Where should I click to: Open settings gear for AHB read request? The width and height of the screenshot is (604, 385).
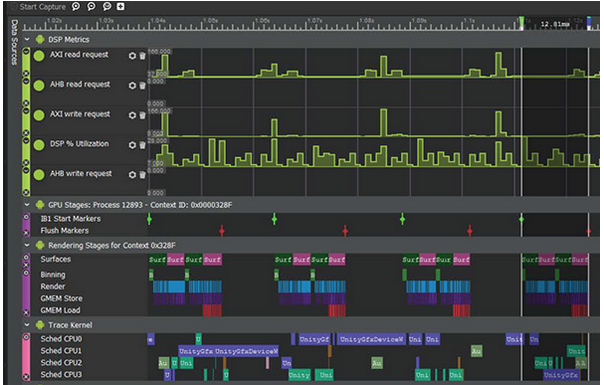pyautogui.click(x=132, y=86)
